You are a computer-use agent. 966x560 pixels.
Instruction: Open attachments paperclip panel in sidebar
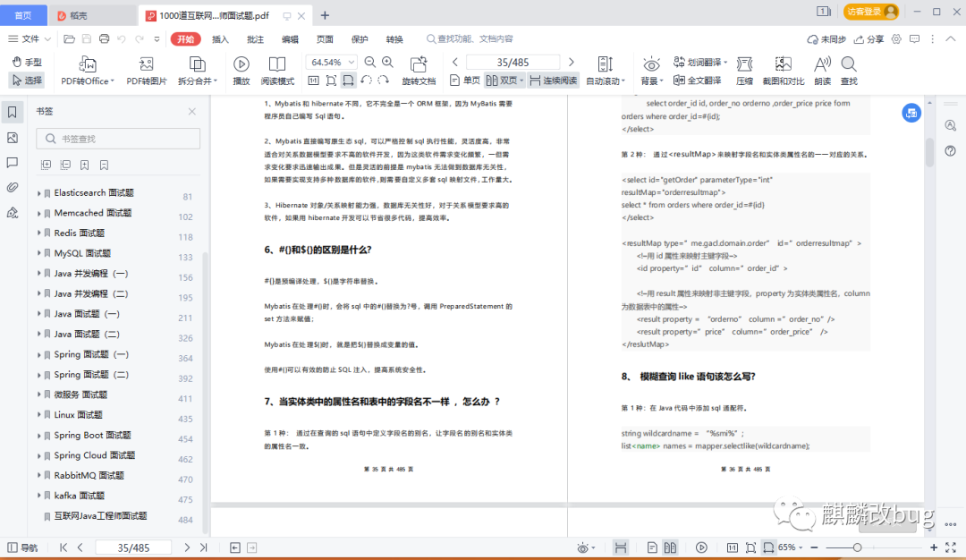pos(13,187)
